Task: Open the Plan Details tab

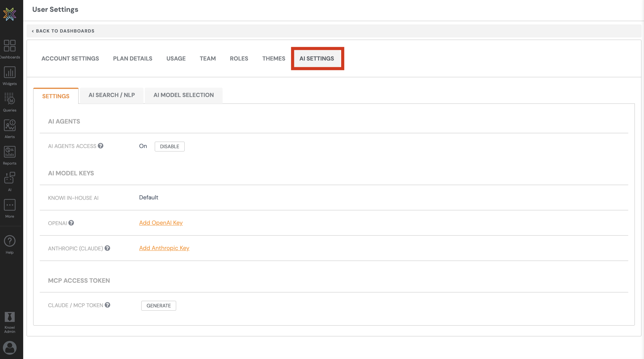Action: pos(133,58)
